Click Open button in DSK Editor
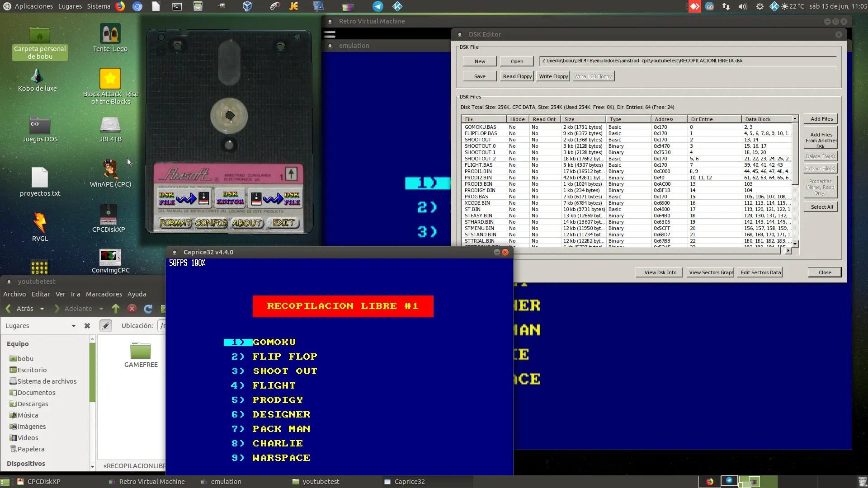The width and height of the screenshot is (868, 488). pos(517,61)
